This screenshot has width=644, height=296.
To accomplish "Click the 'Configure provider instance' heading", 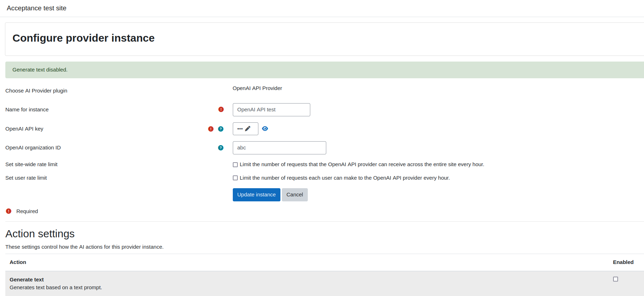I will coord(84,38).
